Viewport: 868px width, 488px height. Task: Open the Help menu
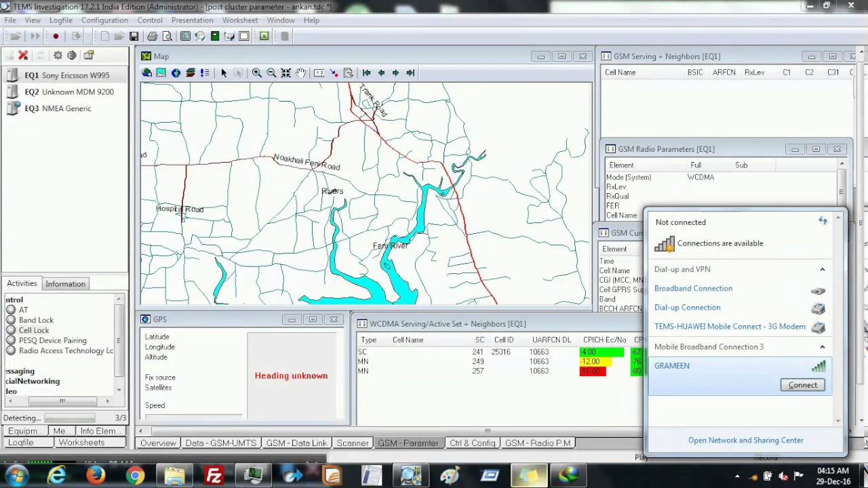311,20
